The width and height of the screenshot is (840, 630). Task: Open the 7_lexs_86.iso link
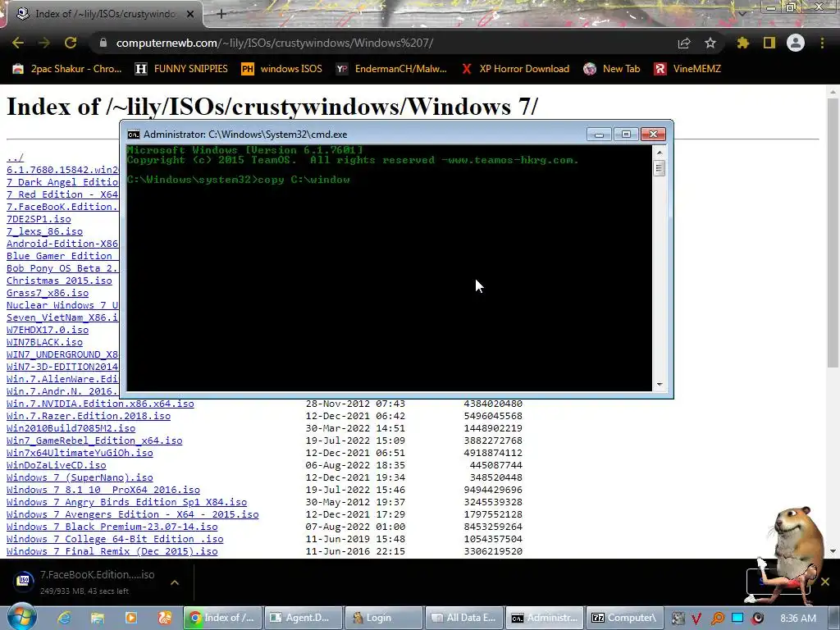(44, 231)
